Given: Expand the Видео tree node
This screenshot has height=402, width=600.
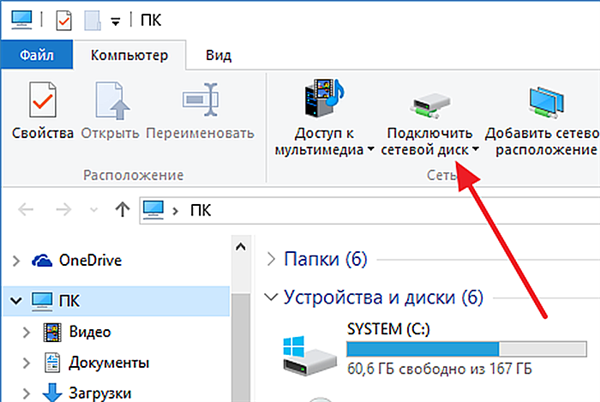Looking at the screenshot, I should coord(26,332).
